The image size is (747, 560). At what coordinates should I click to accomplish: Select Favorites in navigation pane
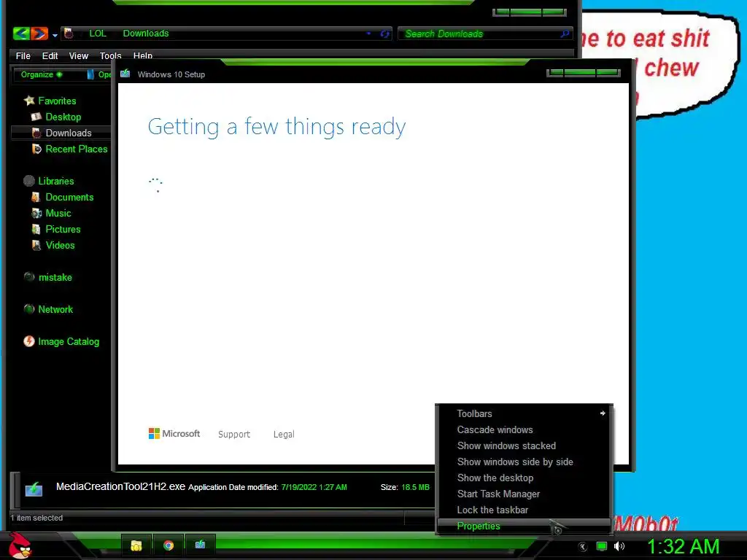57,101
